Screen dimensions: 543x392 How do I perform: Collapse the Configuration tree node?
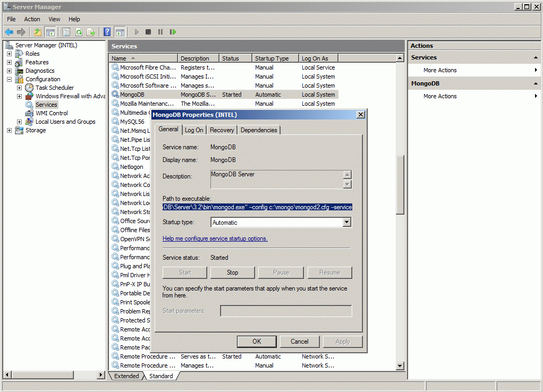(10, 79)
